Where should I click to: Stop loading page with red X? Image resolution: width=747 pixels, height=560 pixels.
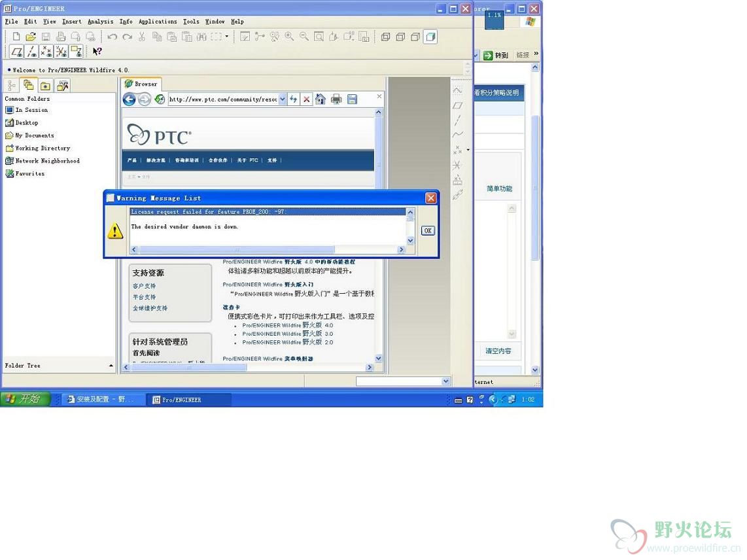[307, 99]
